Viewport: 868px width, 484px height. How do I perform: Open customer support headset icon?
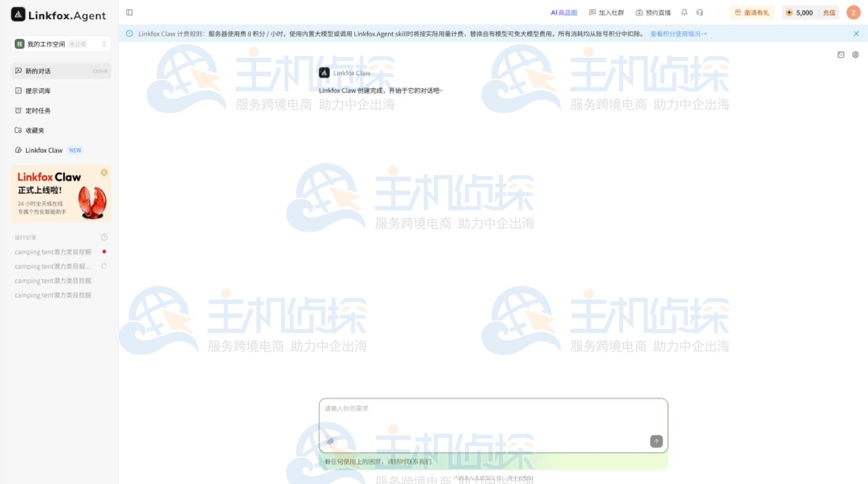click(700, 13)
